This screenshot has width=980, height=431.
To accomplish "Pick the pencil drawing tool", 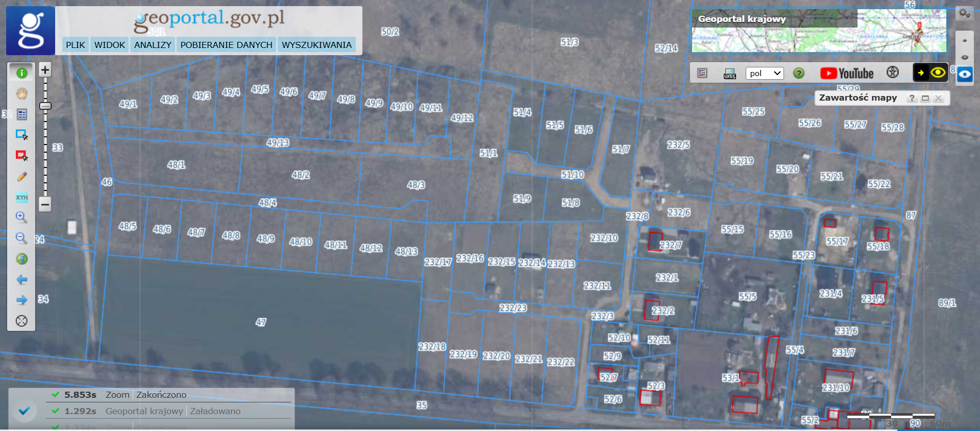I will click(x=21, y=177).
